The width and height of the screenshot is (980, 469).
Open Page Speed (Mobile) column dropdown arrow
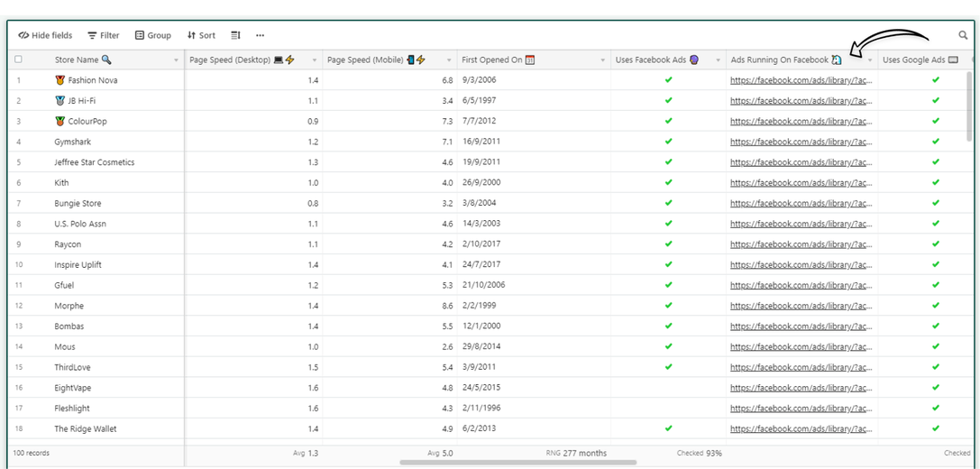click(449, 60)
